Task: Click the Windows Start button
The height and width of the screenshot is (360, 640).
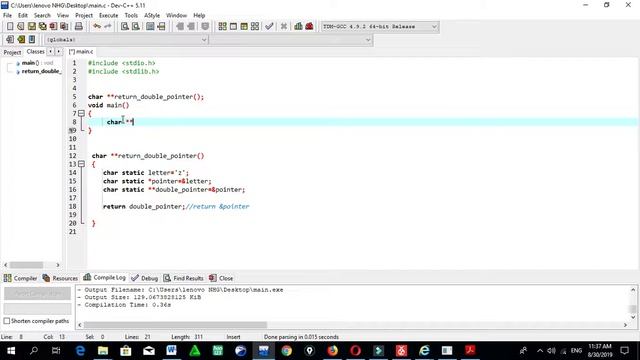Action: [11, 351]
